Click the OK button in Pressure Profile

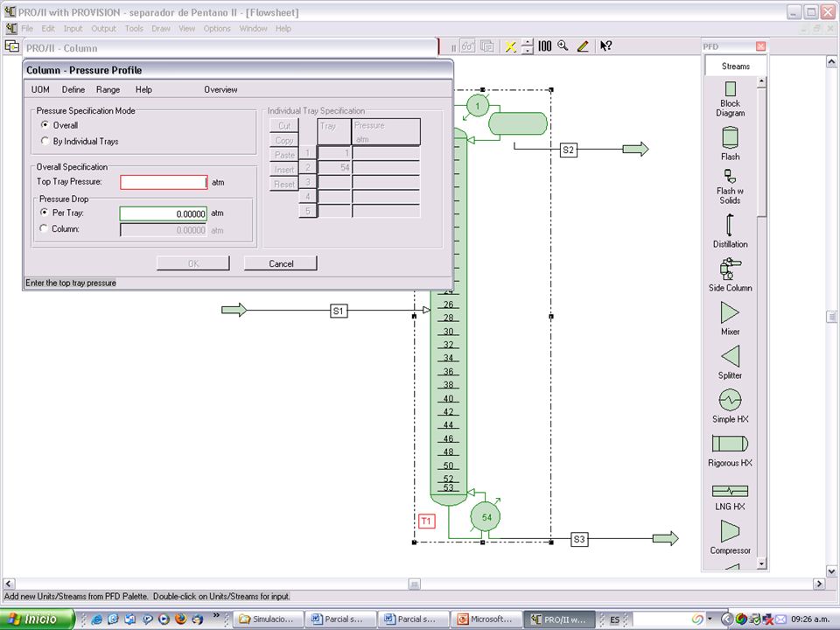[192, 263]
